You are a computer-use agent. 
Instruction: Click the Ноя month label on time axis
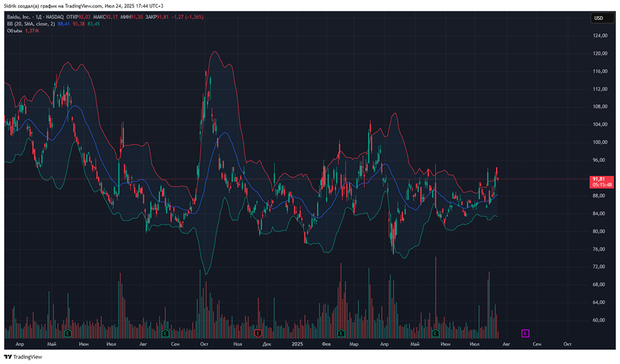(237, 344)
